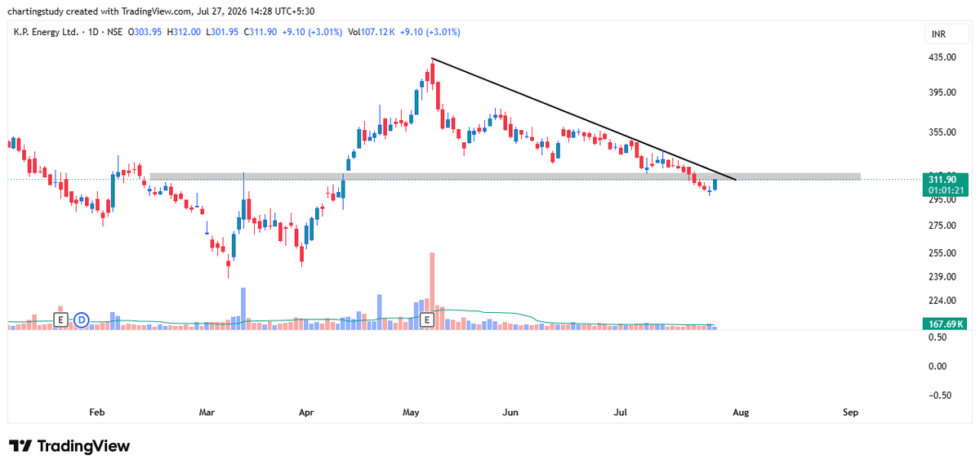Image resolution: width=980 pixels, height=469 pixels.
Task: Click the 0.00 lower pane axis label
Action: pos(937,366)
